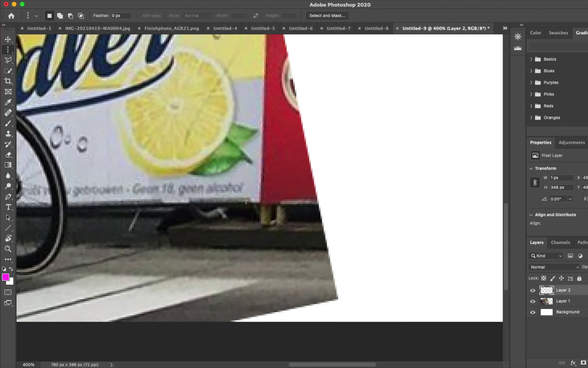The image size is (588, 368).
Task: Toggle link between width and height
Action: 535,182
